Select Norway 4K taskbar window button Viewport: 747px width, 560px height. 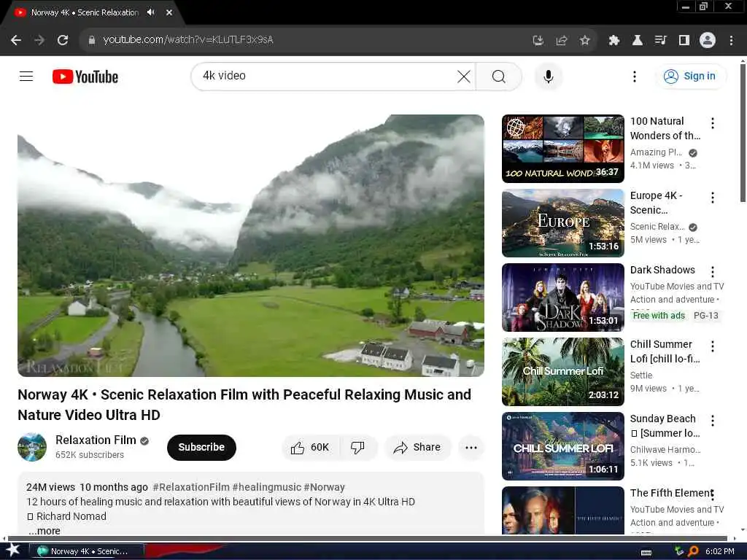tap(88, 551)
